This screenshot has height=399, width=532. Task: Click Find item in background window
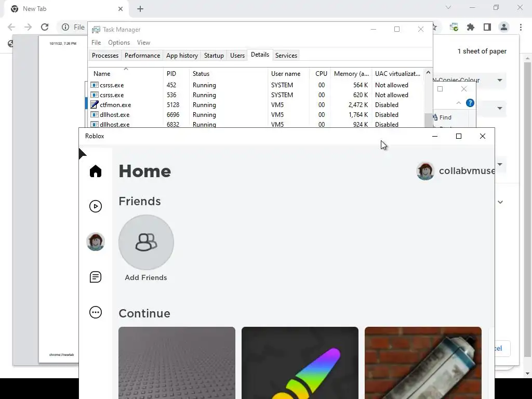click(x=442, y=117)
